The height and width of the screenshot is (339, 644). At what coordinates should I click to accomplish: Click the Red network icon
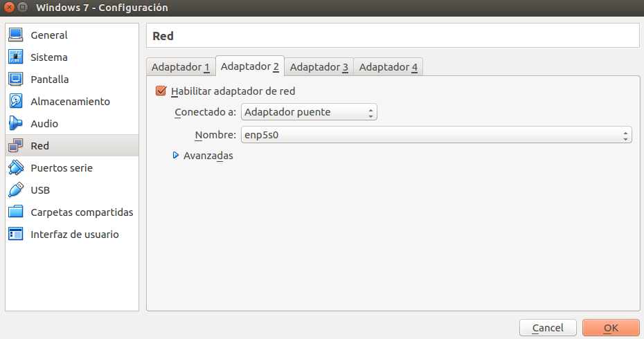(x=16, y=146)
